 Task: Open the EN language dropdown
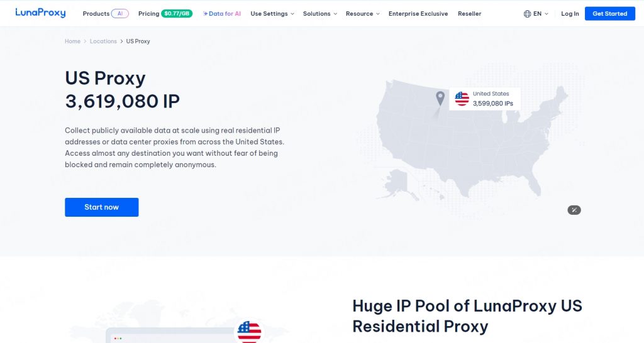pos(540,14)
